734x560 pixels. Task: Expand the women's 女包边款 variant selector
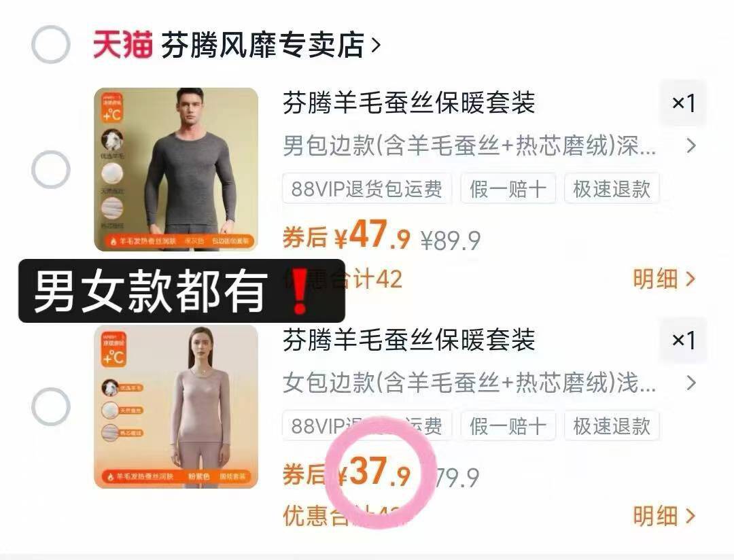point(489,383)
